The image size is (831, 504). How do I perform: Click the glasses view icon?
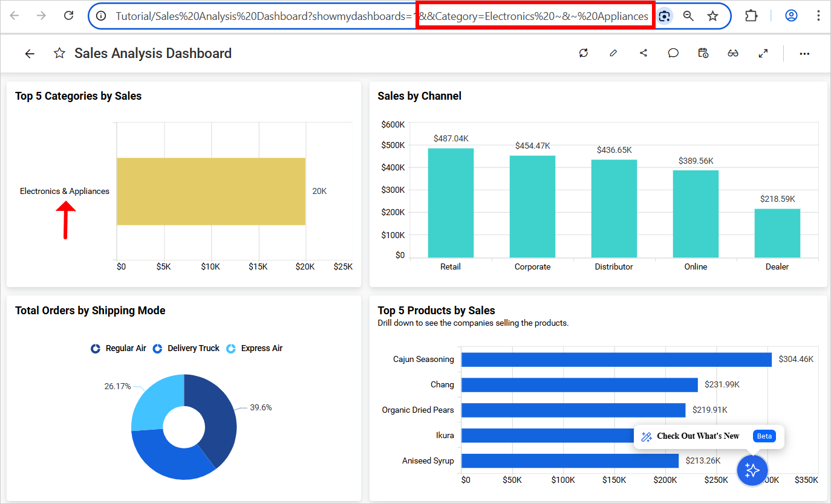[733, 53]
